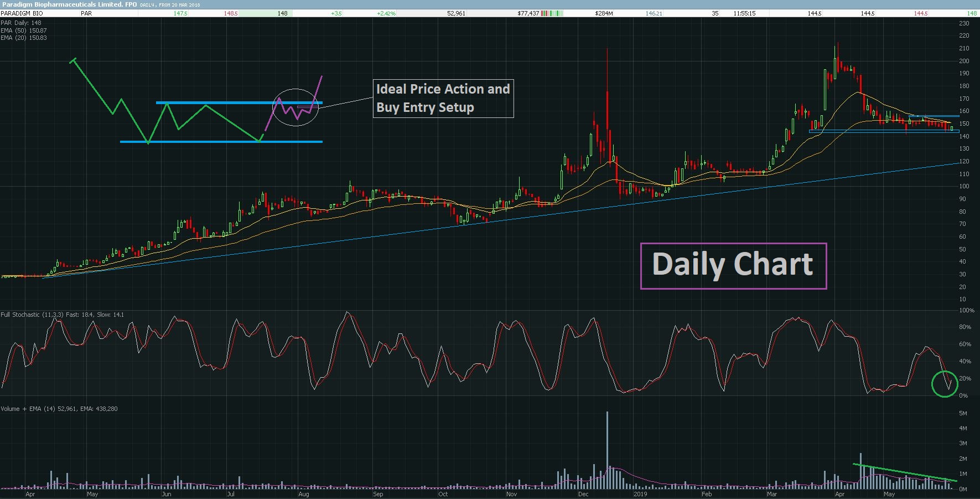Click the 80% stochastic axis label
Screen dimensions: 980x499
965,327
